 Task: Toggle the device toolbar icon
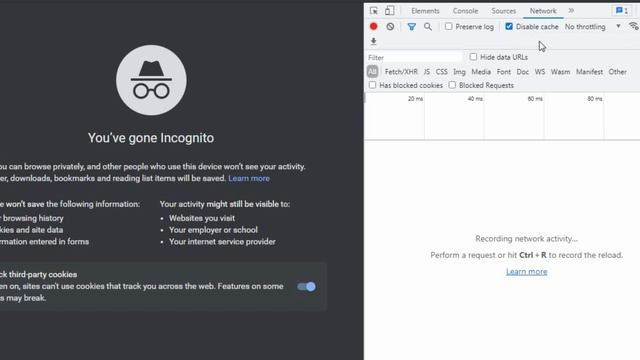pos(389,11)
